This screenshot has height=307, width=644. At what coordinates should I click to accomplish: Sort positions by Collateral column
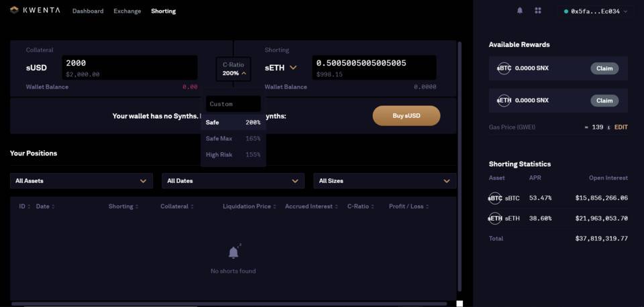(x=176, y=206)
